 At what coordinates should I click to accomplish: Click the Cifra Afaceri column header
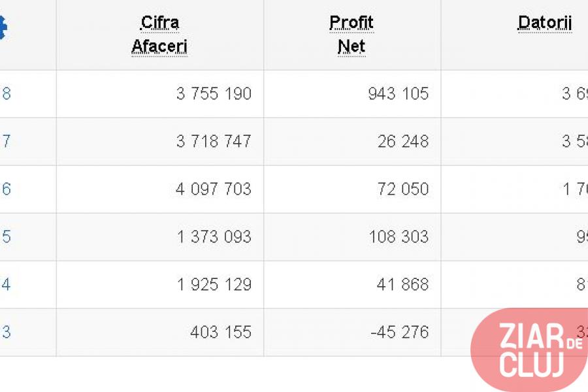[160, 35]
